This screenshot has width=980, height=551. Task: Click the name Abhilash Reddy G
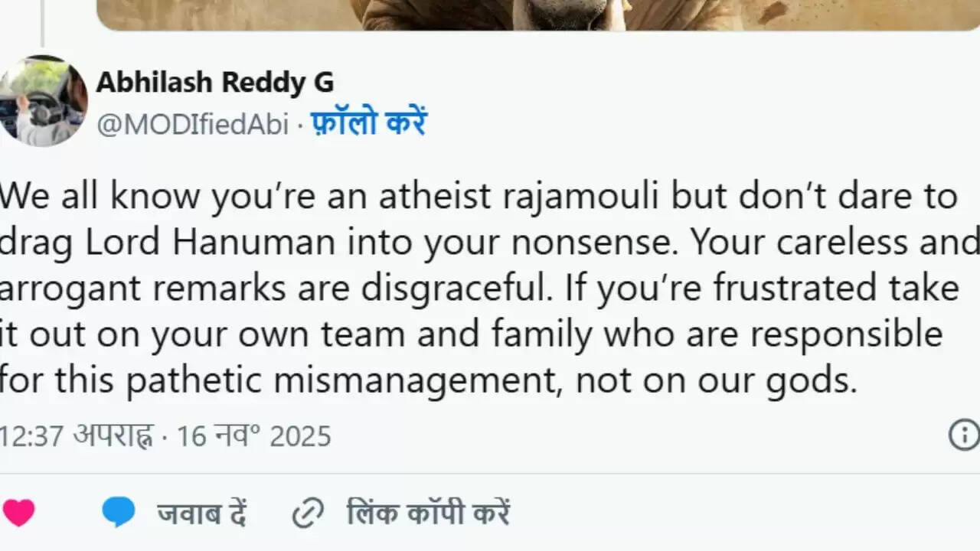click(x=215, y=82)
